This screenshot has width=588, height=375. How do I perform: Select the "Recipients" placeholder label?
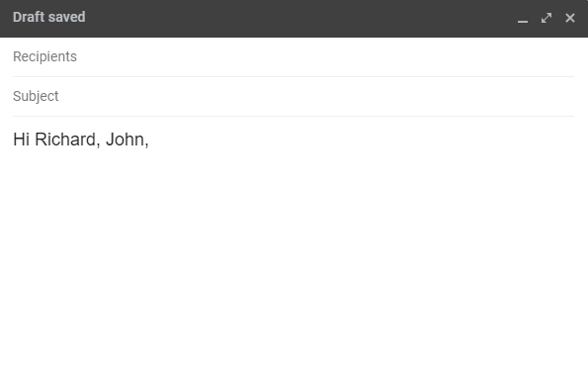point(44,56)
